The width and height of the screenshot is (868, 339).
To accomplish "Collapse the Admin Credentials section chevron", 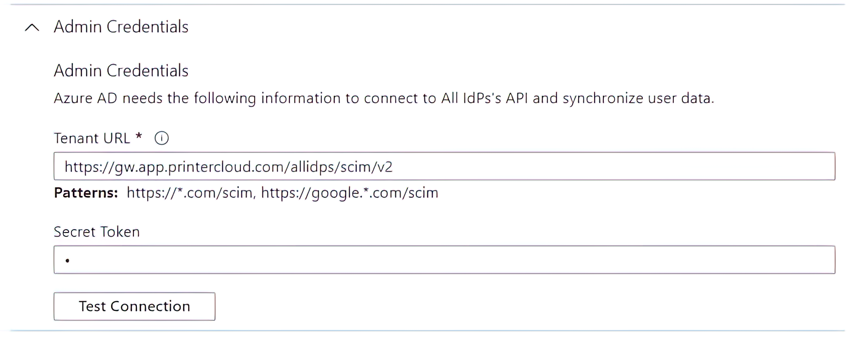I will pos(32,28).
